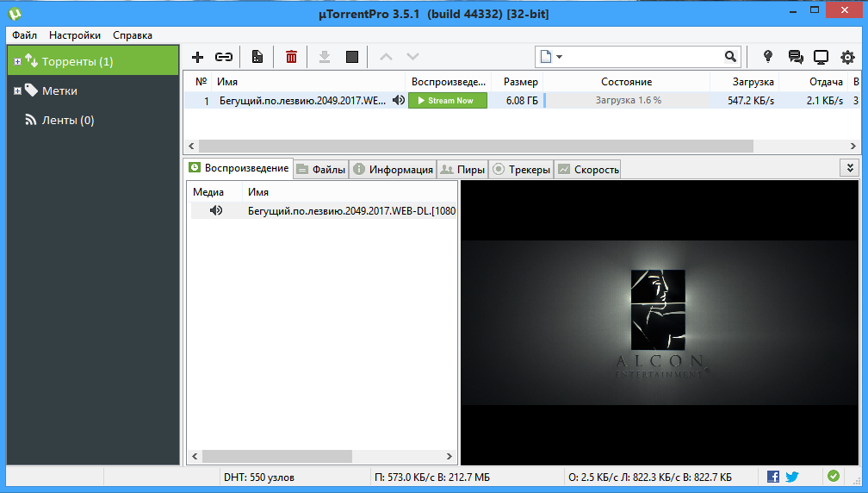This screenshot has width=868, height=493.
Task: Add a torrent with the plus icon
Action: (198, 57)
